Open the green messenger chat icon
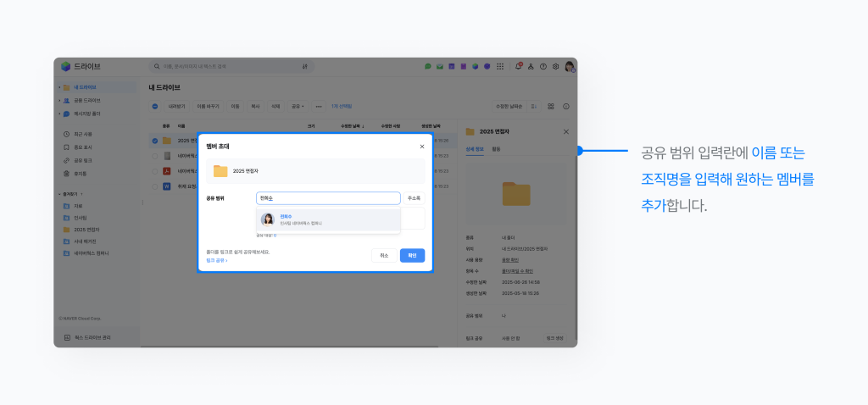The image size is (868, 405). pyautogui.click(x=428, y=66)
